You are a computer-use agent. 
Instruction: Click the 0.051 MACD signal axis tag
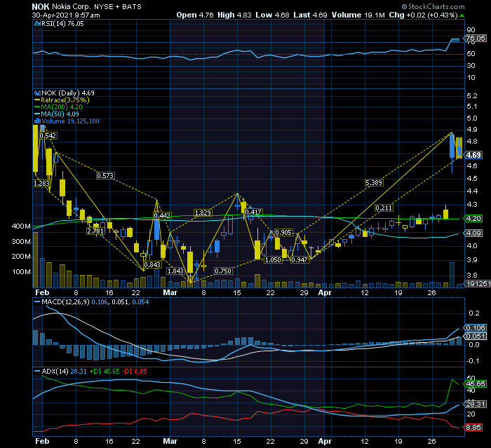click(x=476, y=337)
